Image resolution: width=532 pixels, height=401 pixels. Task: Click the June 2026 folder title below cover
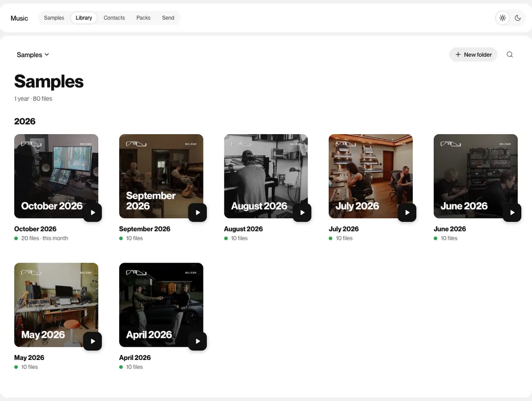[x=450, y=229]
